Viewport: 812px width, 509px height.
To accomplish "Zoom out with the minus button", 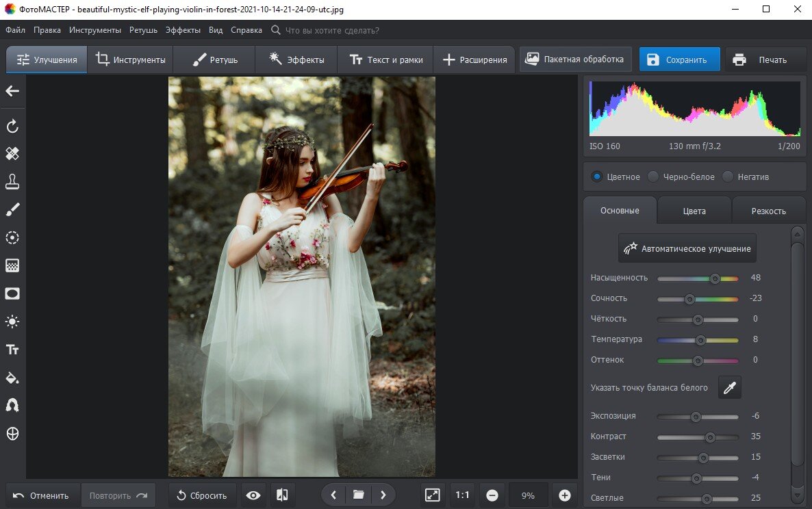I will tap(492, 495).
